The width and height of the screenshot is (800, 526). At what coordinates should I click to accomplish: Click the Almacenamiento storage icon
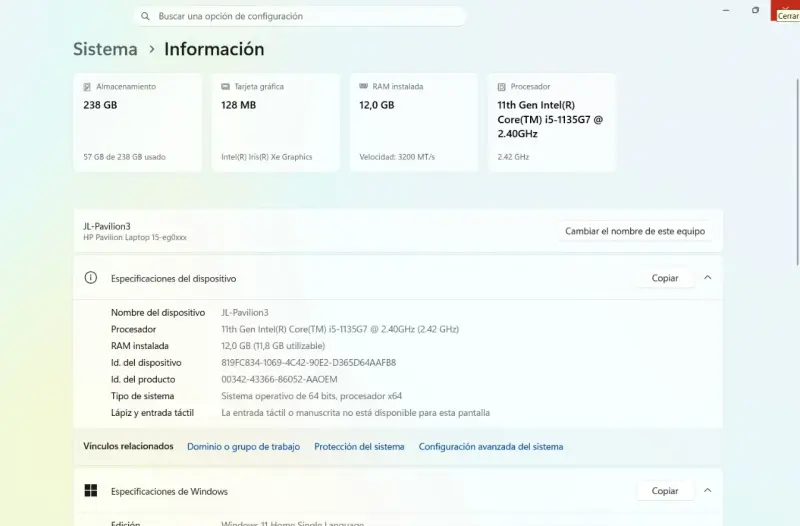point(87,87)
